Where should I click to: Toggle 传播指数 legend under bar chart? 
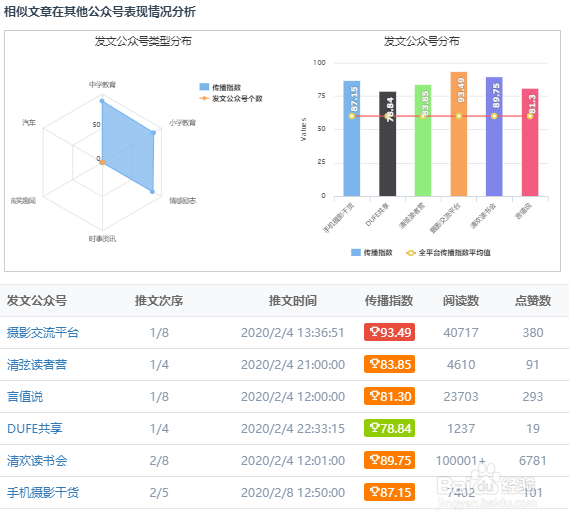pos(372,252)
